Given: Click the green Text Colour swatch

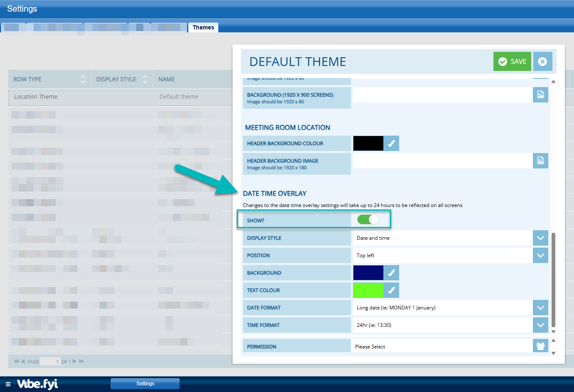Looking at the screenshot, I should [x=368, y=290].
